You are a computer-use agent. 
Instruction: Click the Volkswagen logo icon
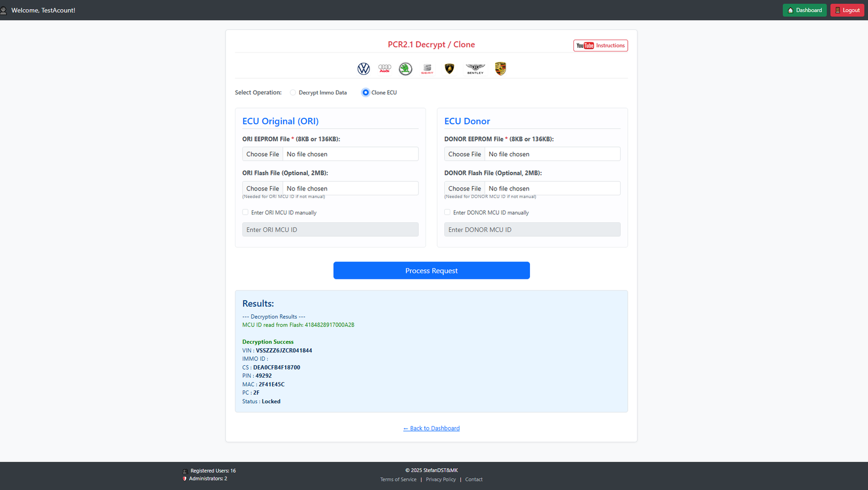[363, 69]
